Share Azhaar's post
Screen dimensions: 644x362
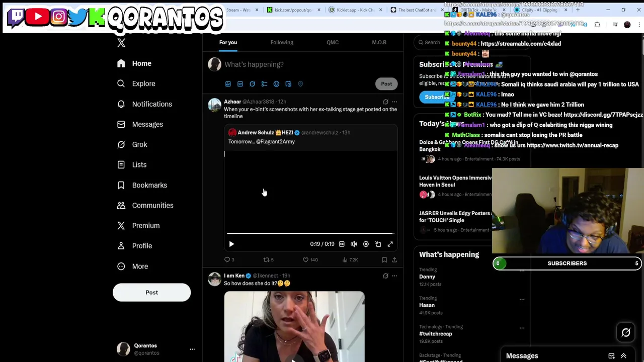(x=394, y=260)
